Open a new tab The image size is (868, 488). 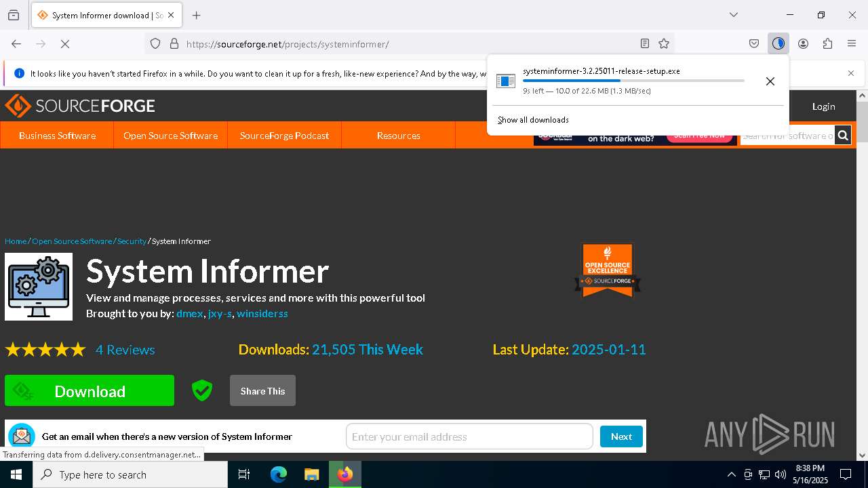(x=196, y=15)
